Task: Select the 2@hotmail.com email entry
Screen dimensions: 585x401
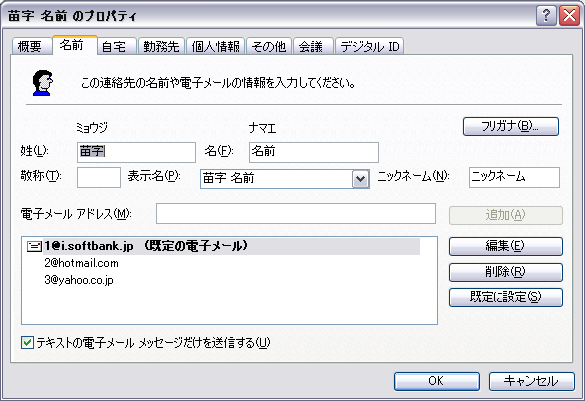Action: (x=81, y=263)
